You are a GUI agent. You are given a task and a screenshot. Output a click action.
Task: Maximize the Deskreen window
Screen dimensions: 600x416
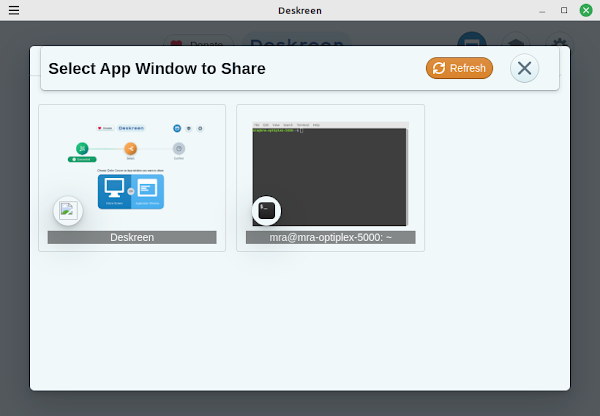click(x=564, y=10)
